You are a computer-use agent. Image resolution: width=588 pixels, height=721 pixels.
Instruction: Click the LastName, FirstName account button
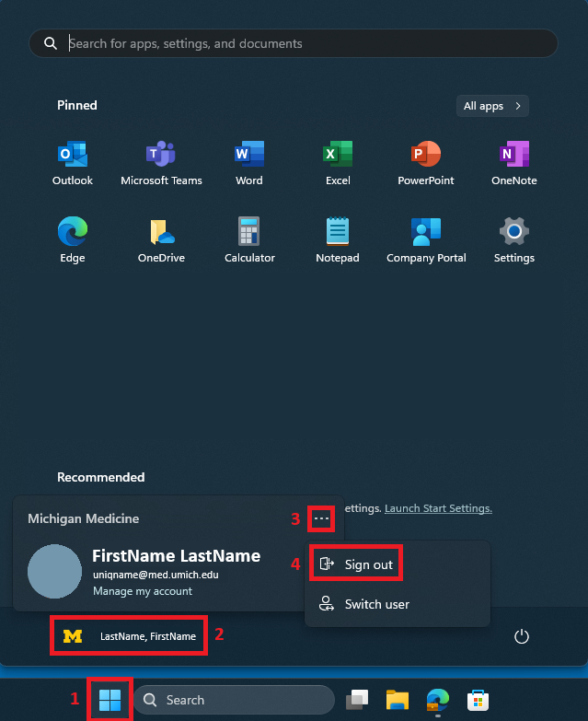point(129,636)
